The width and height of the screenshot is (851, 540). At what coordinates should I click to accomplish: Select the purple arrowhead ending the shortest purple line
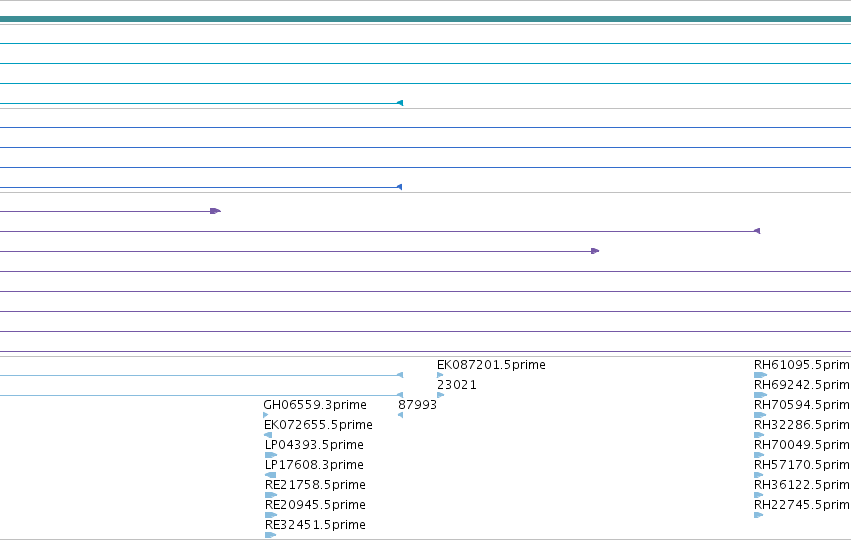coord(215,211)
